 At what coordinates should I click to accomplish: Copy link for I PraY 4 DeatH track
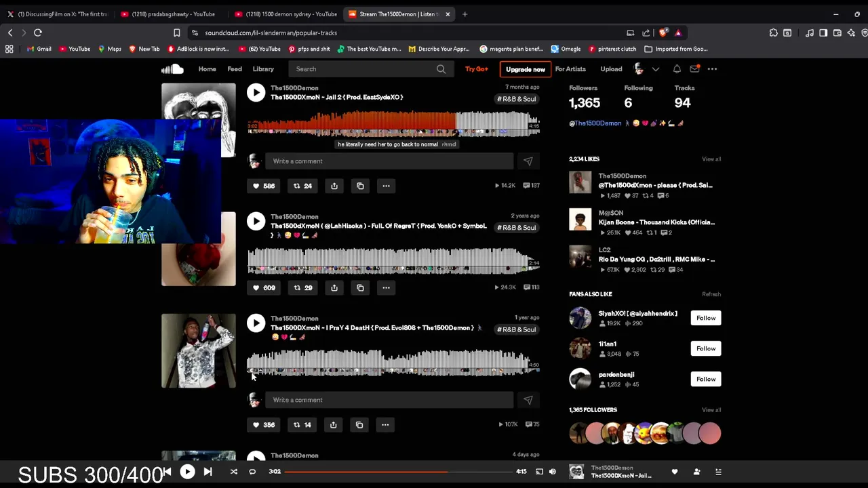click(x=359, y=425)
